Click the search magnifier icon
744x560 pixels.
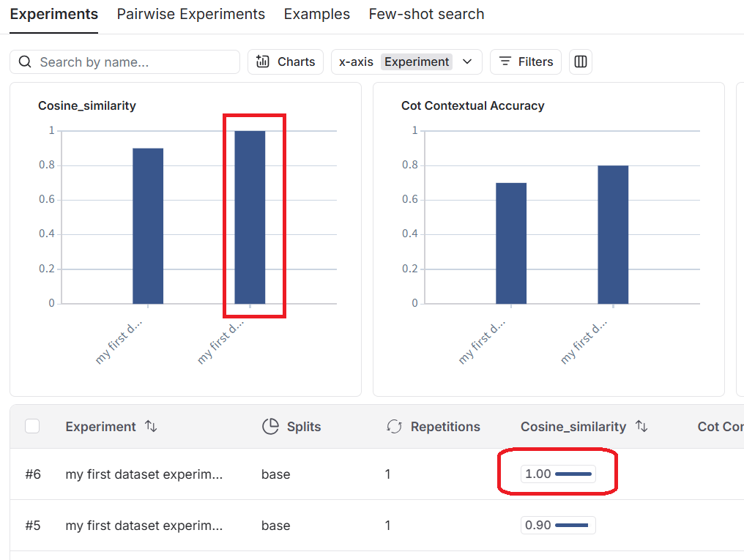(x=25, y=62)
